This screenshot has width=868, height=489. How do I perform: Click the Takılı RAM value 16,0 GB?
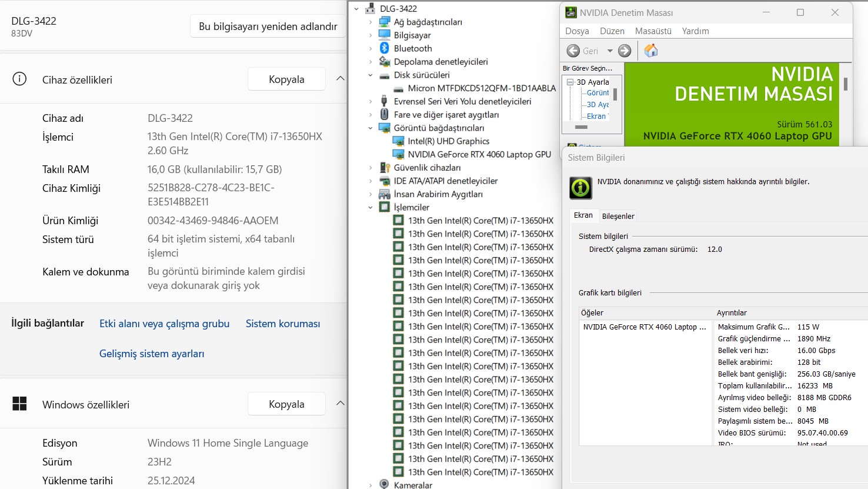pos(215,169)
